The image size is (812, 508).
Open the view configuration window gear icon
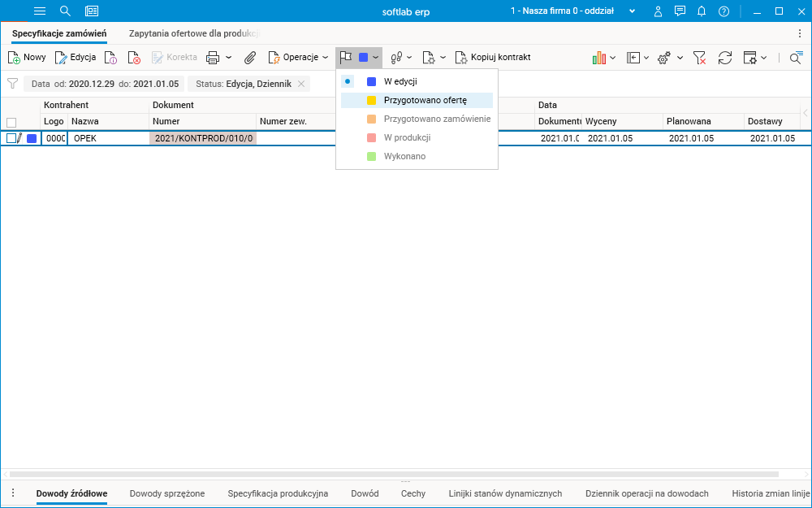pos(749,58)
